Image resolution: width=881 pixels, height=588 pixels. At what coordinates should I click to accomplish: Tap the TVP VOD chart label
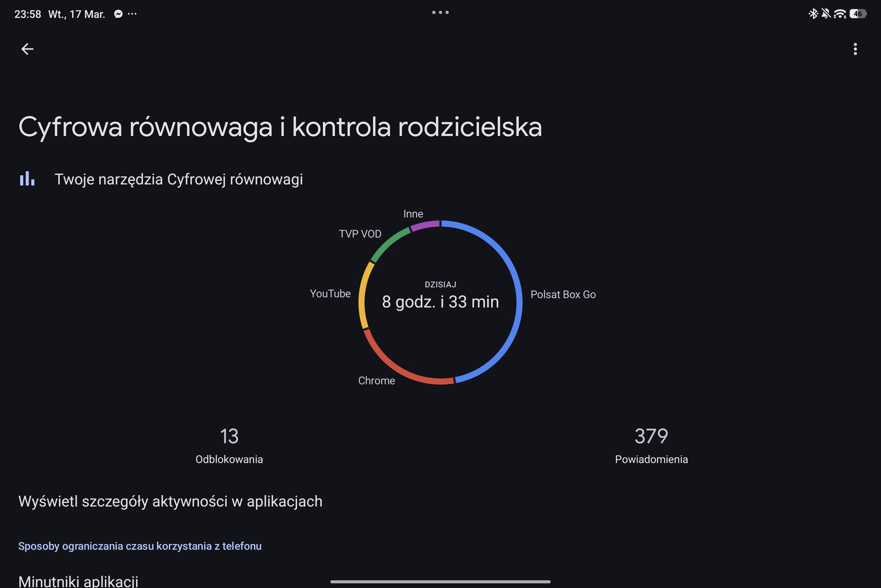(360, 234)
